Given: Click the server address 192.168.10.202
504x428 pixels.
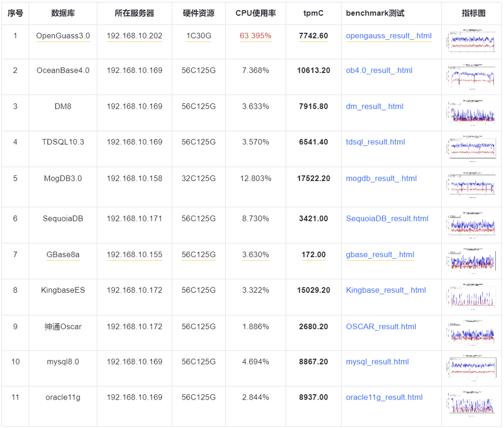Looking at the screenshot, I should click(135, 36).
